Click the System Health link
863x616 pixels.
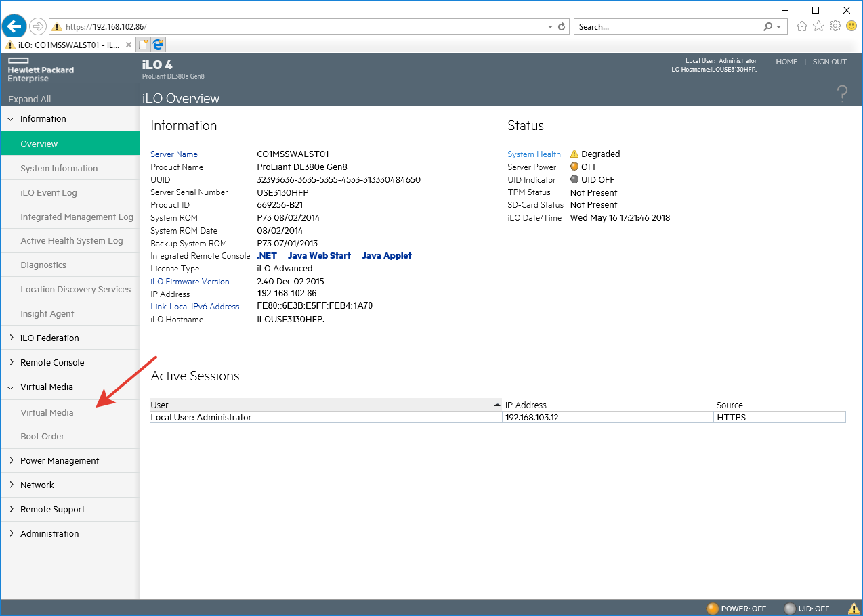click(x=534, y=154)
